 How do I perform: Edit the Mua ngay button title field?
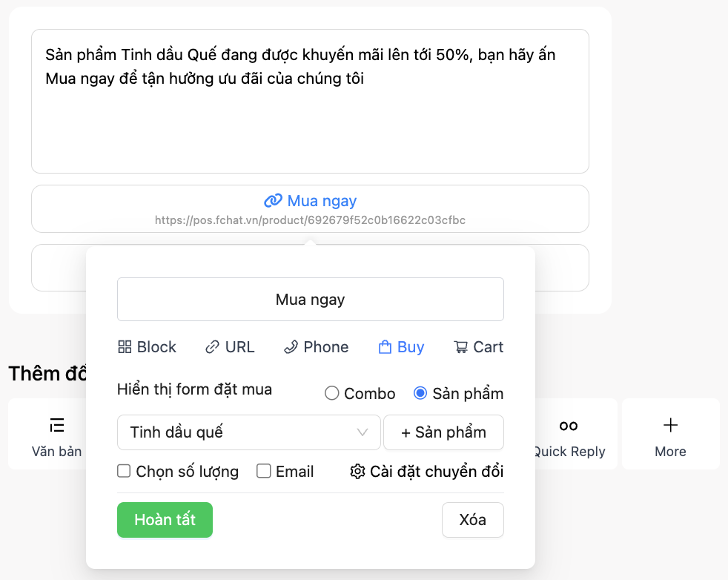(x=310, y=300)
